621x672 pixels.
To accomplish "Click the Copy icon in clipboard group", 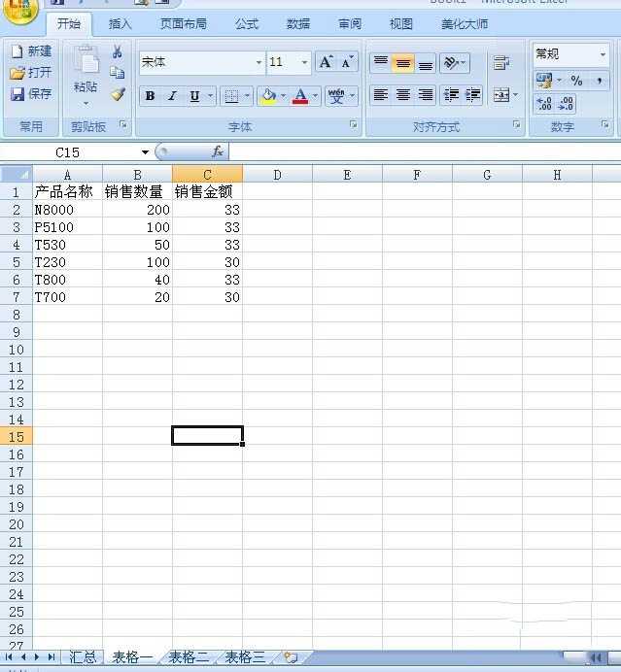I will [x=117, y=73].
